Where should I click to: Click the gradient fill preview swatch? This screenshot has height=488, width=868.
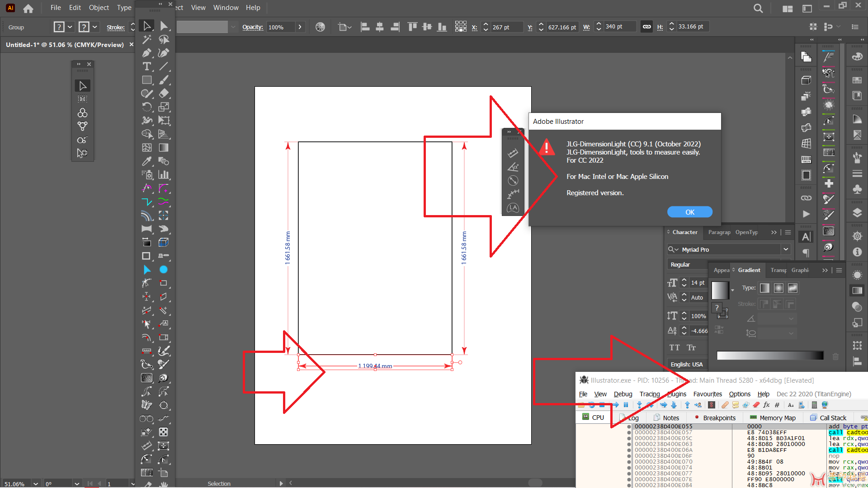click(x=720, y=291)
